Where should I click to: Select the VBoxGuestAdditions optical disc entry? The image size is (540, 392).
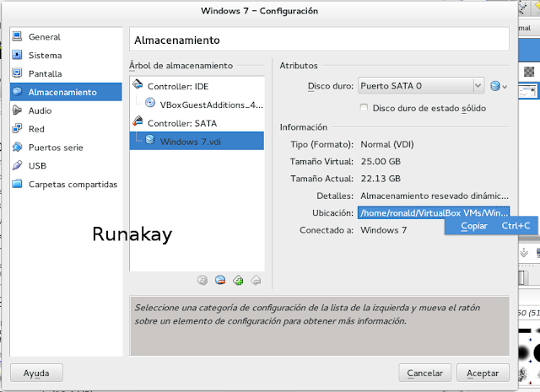(x=197, y=105)
